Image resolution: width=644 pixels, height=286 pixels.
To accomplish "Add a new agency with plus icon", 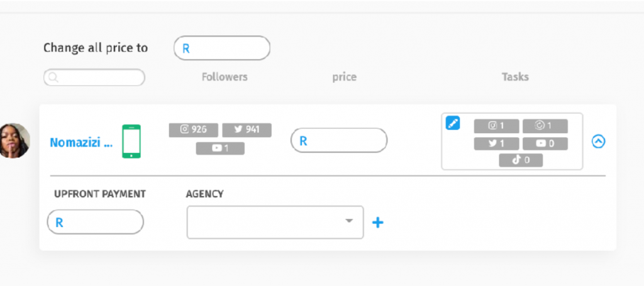I will click(378, 223).
